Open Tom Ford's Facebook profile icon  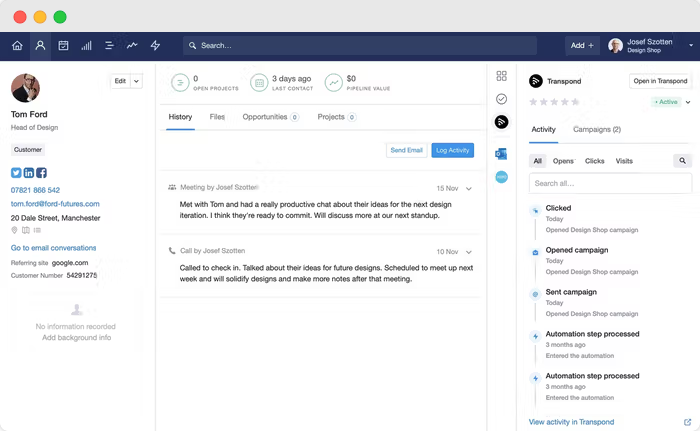pos(42,173)
